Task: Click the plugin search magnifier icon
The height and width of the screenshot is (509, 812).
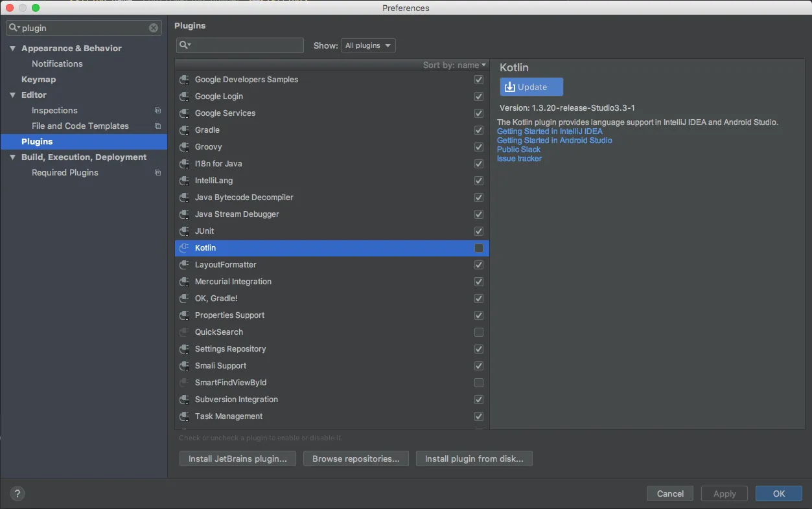Action: (185, 45)
